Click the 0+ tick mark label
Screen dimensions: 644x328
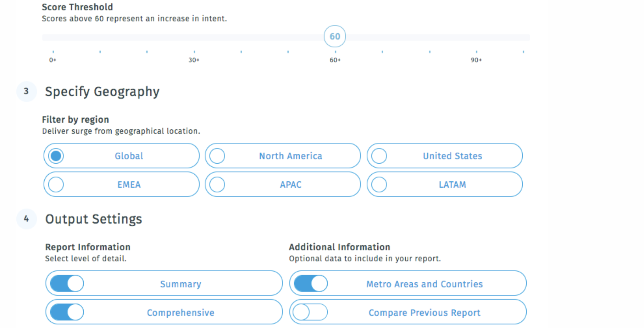[52, 60]
